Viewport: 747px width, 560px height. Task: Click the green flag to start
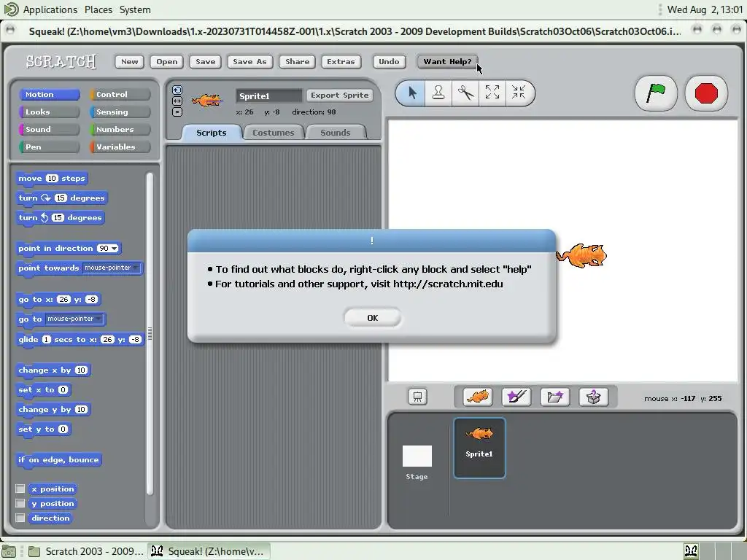(656, 93)
